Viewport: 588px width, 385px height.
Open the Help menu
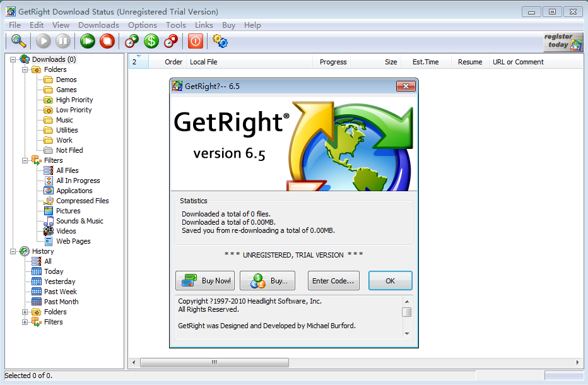[x=252, y=25]
